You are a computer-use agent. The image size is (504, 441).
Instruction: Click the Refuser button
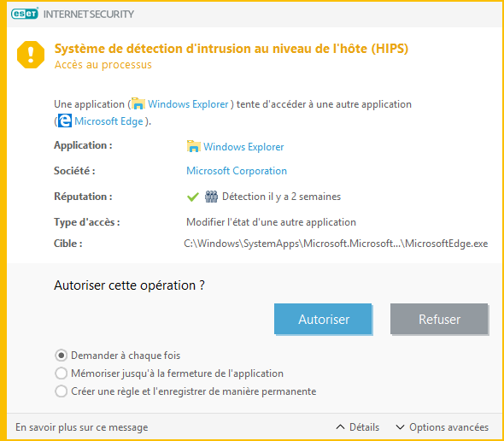tap(439, 319)
